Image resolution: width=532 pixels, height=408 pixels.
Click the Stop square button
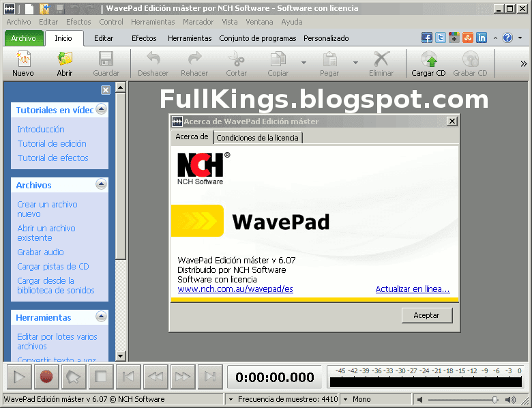pyautogui.click(x=101, y=377)
